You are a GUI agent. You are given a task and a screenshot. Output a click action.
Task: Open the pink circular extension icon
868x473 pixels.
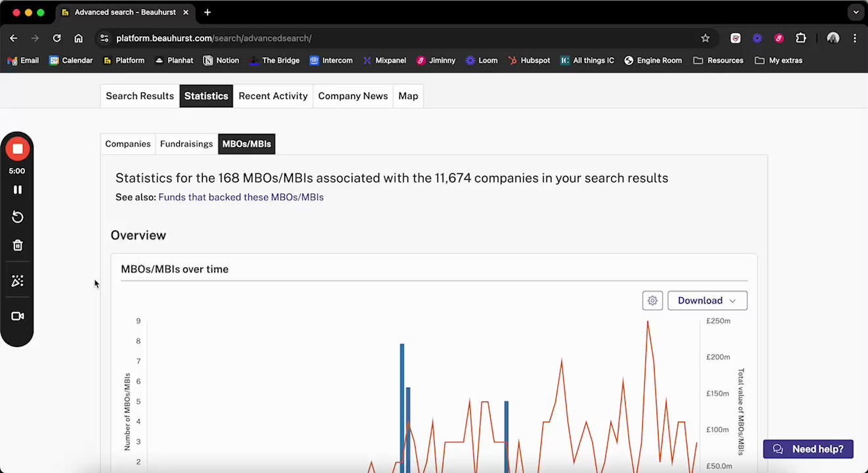(x=779, y=38)
